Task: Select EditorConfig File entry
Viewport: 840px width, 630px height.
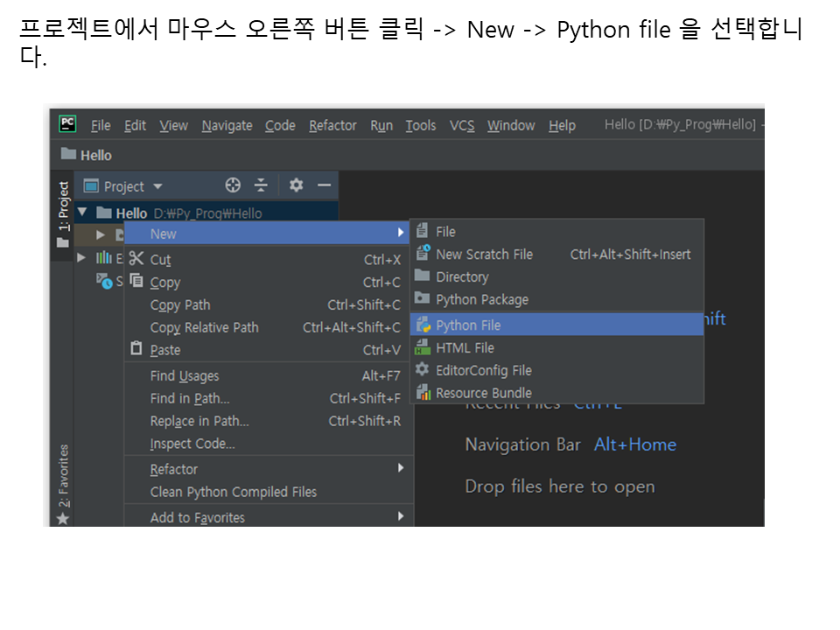Action: pos(483,370)
